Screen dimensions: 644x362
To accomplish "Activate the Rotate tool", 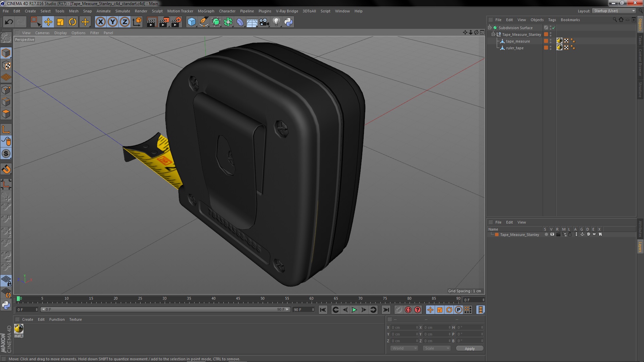I will (72, 22).
